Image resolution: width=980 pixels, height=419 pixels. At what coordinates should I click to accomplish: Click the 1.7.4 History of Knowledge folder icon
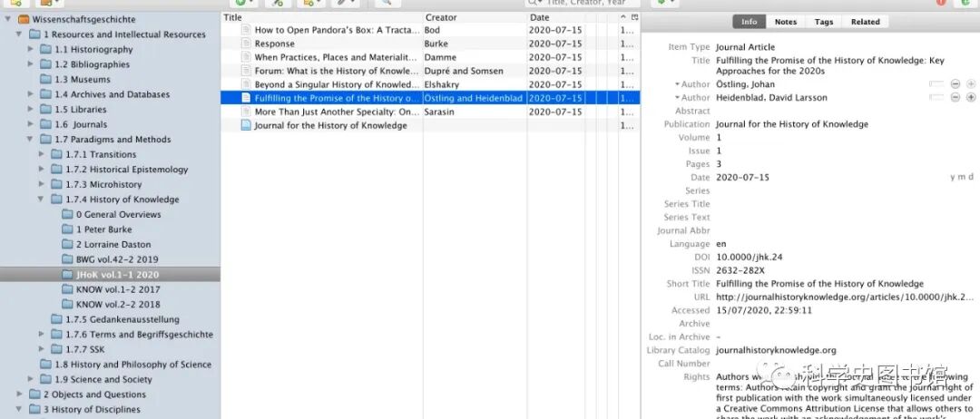pos(56,200)
